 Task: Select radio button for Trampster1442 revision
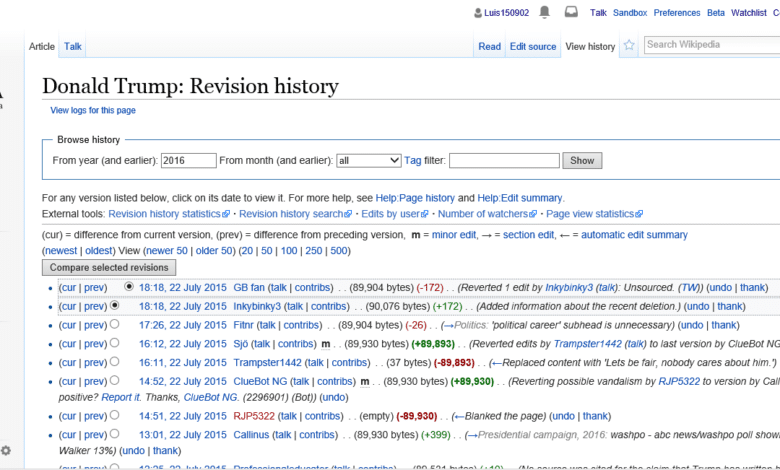click(x=114, y=362)
